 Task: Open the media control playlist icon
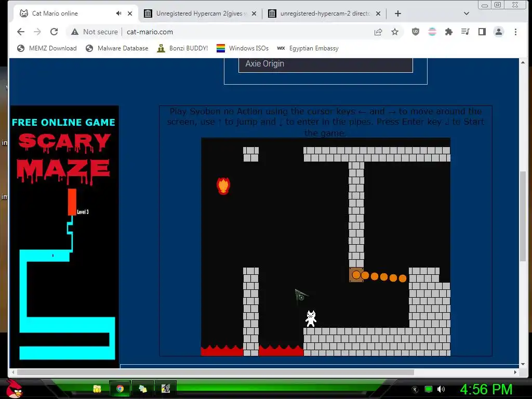pos(465,32)
